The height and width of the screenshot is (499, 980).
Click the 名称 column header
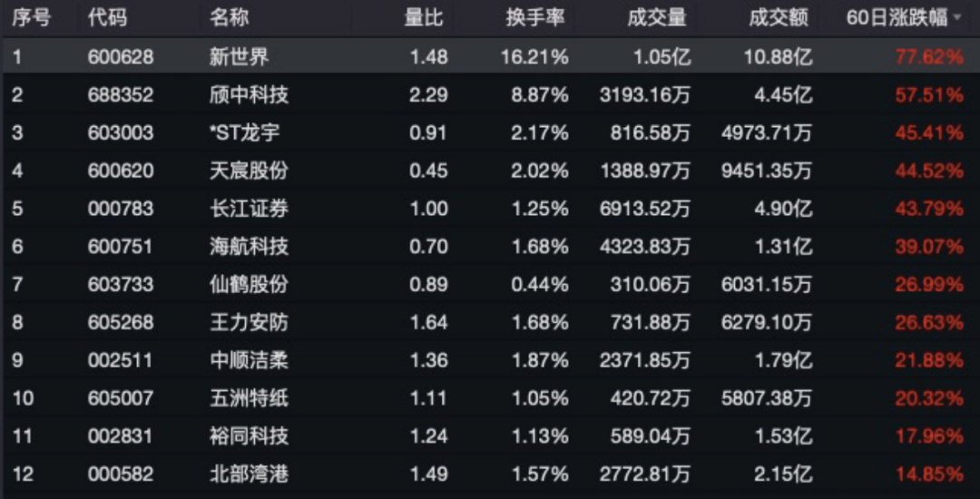[x=229, y=18]
